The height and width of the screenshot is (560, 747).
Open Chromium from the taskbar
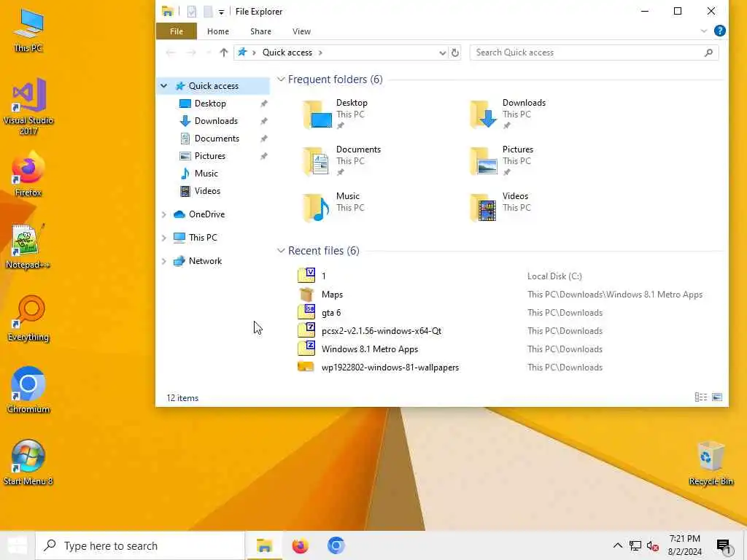point(336,545)
